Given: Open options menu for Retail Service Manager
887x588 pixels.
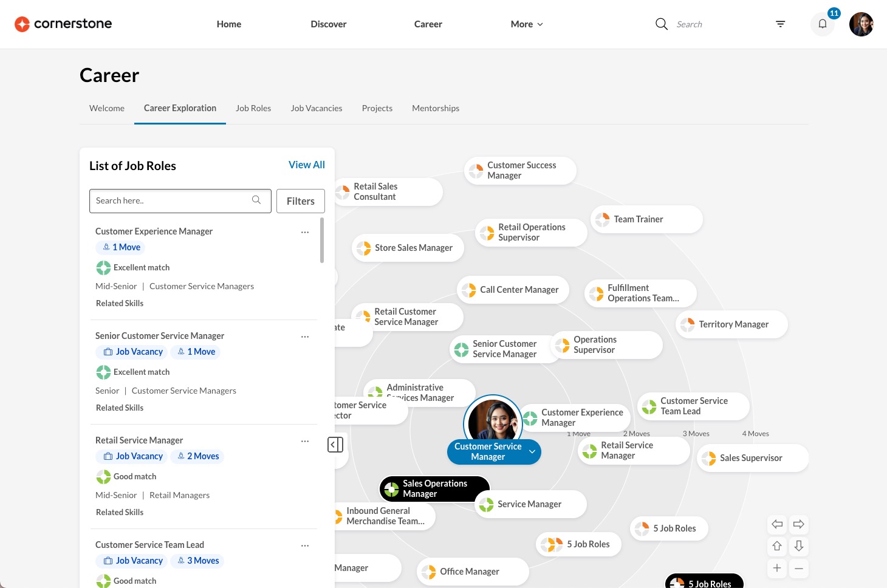Looking at the screenshot, I should [x=305, y=441].
